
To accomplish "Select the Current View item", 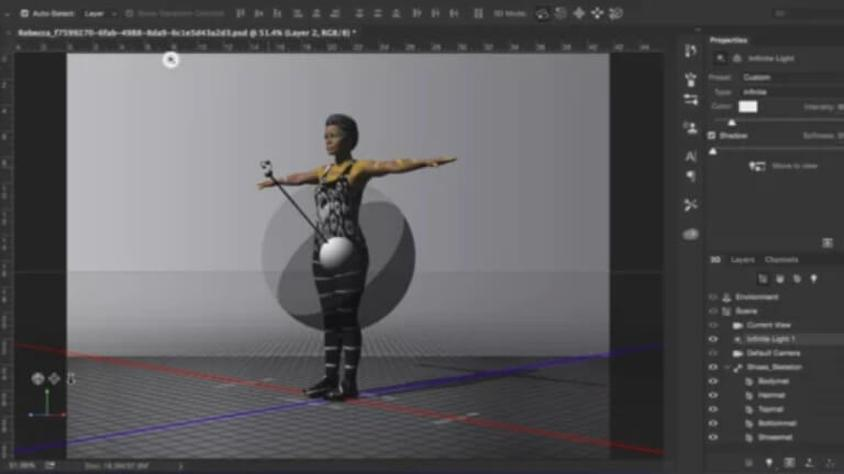I will point(768,325).
